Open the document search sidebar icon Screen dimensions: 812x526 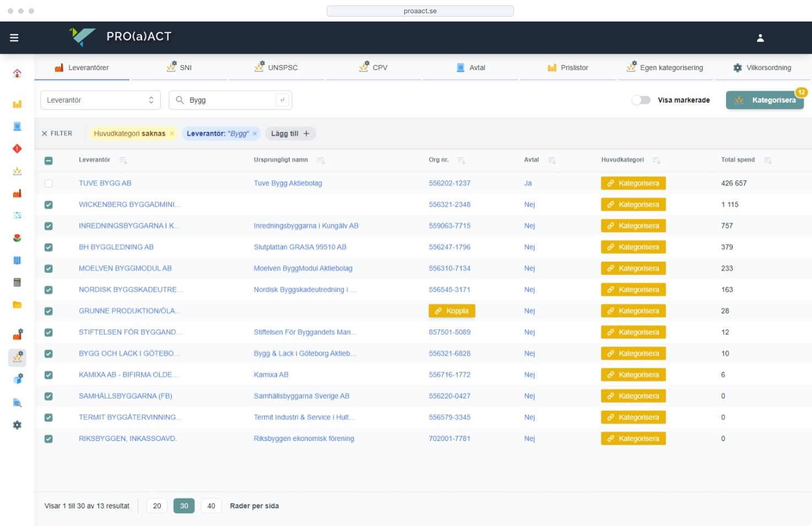tap(17, 402)
